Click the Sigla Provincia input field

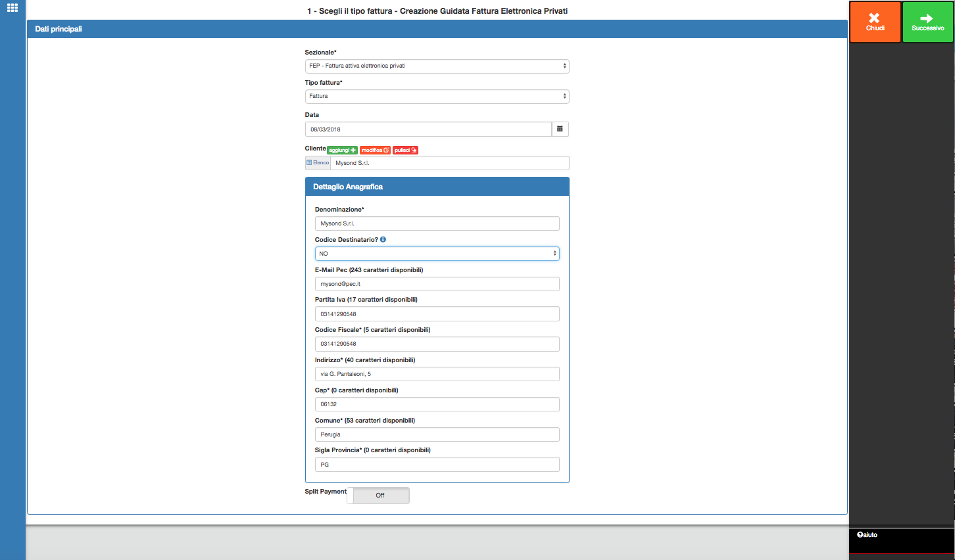coord(437,465)
